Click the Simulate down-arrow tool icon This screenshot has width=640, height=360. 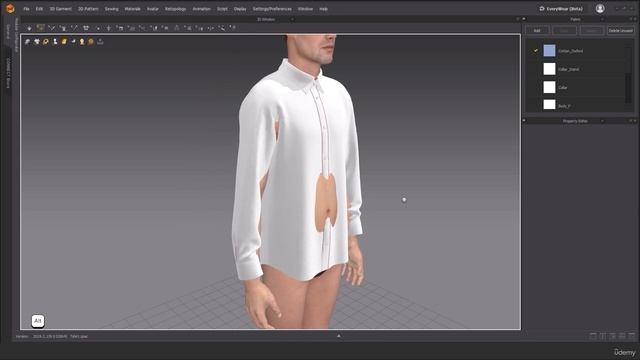(x=29, y=28)
